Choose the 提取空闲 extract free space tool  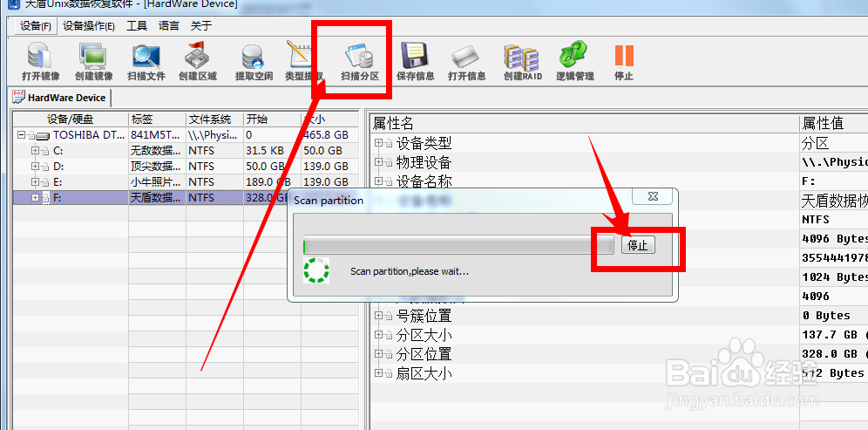(x=254, y=62)
